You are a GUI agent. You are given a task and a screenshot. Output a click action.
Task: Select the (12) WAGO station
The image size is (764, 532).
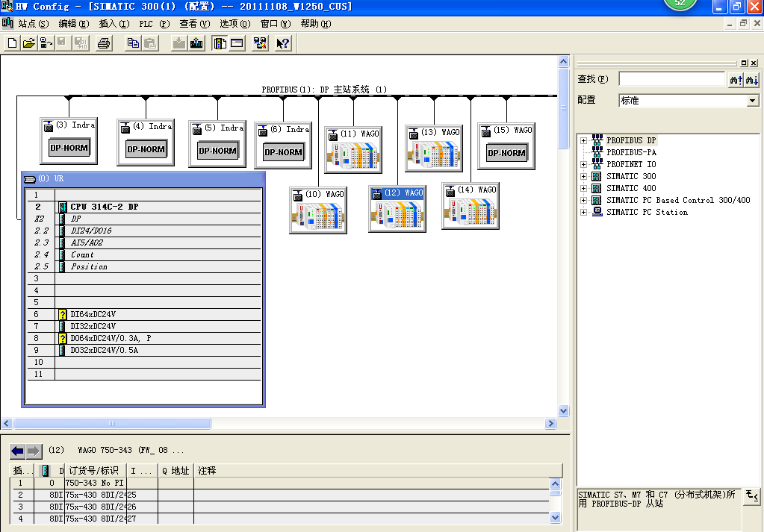397,209
